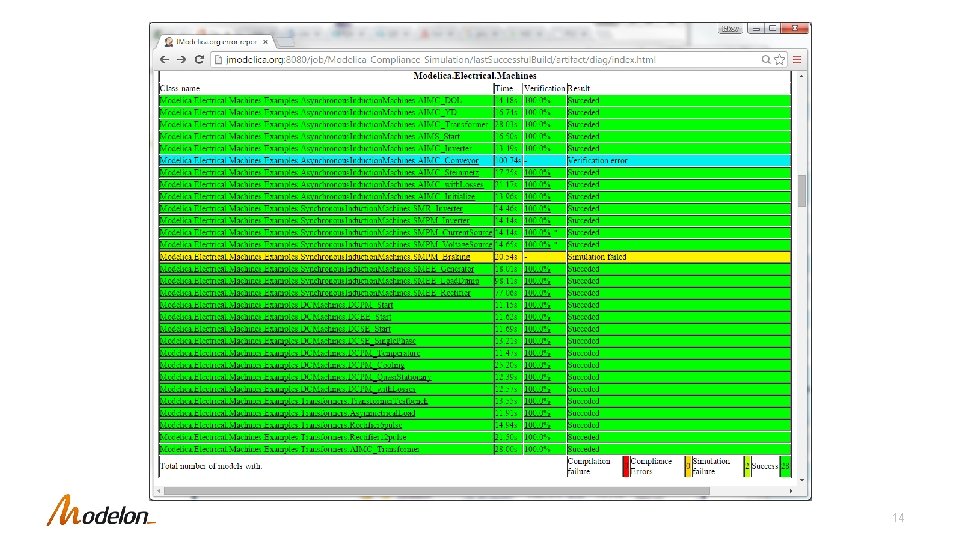Go forward using the browser forward arrow
Image resolution: width=960 pixels, height=540 pixels.
coord(181,59)
